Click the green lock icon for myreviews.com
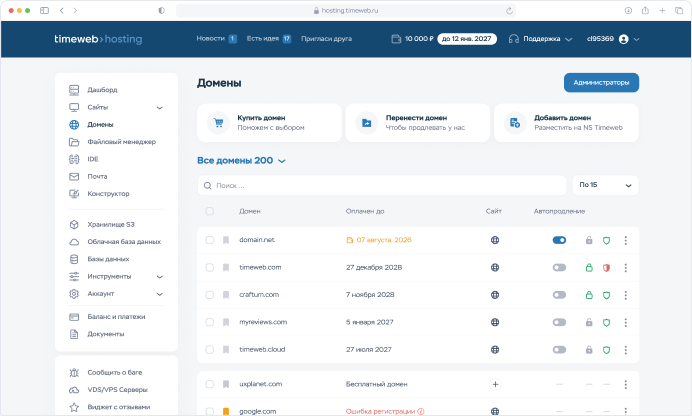The image size is (692, 416). (589, 322)
